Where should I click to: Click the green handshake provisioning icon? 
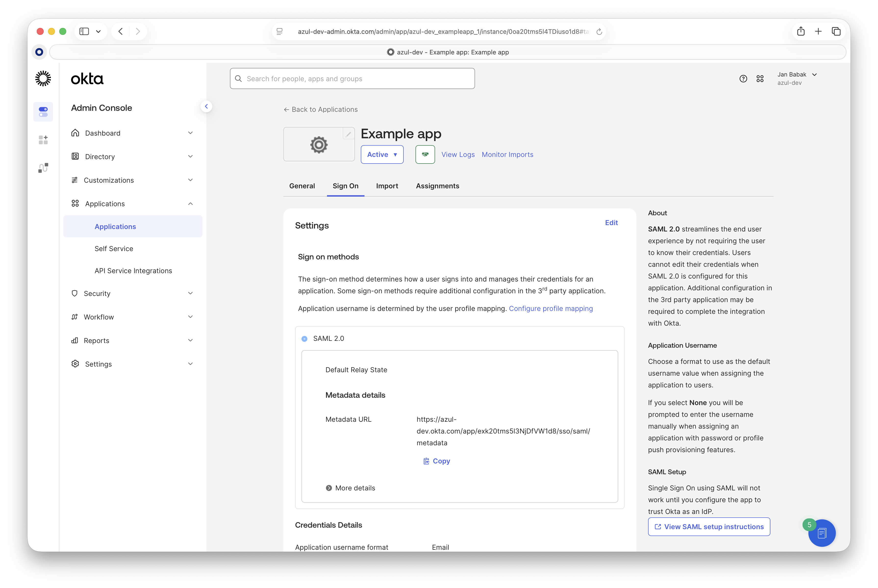click(x=425, y=154)
